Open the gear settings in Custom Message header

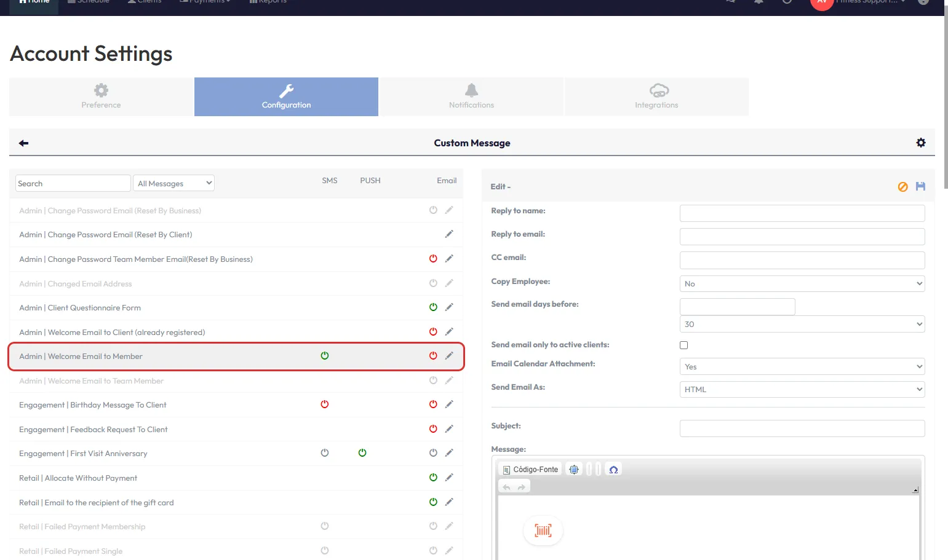click(920, 143)
